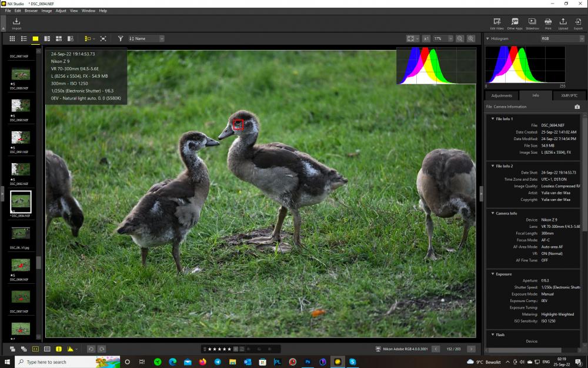Toggle focus point display

[35, 349]
